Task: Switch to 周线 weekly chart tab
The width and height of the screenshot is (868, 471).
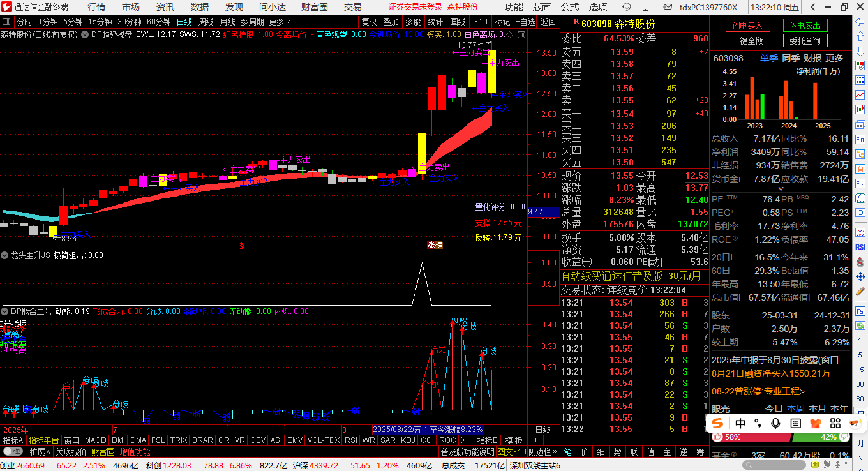Action: click(x=206, y=22)
